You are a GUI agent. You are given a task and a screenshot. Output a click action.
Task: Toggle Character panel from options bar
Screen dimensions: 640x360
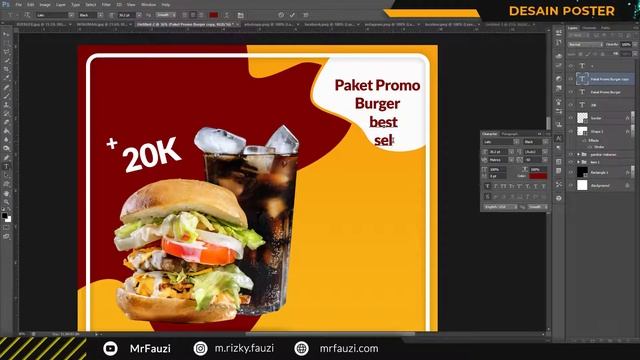tap(240, 15)
